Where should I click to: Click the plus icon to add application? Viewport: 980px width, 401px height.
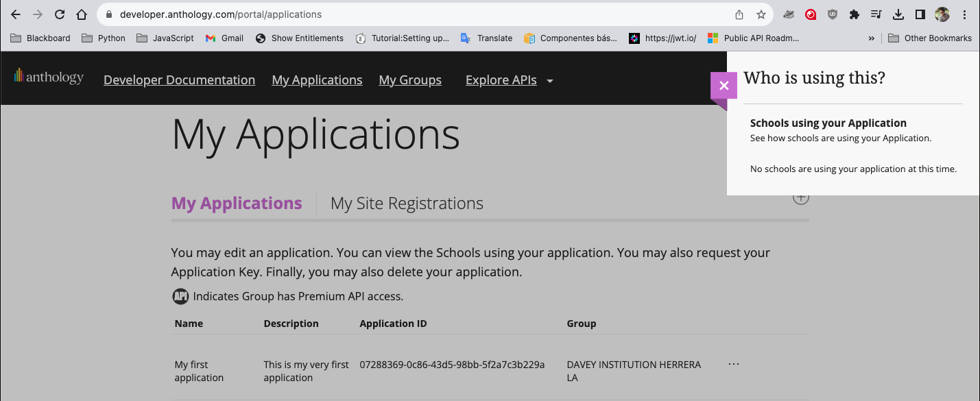pos(801,198)
